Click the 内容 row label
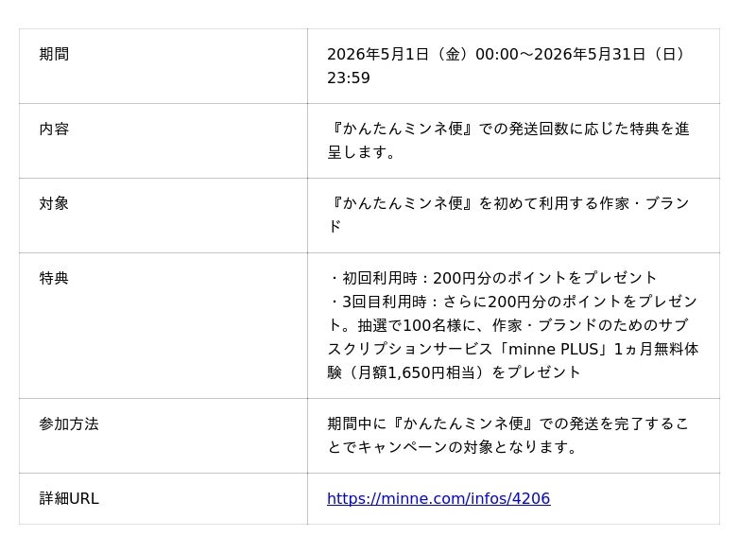 (54, 129)
